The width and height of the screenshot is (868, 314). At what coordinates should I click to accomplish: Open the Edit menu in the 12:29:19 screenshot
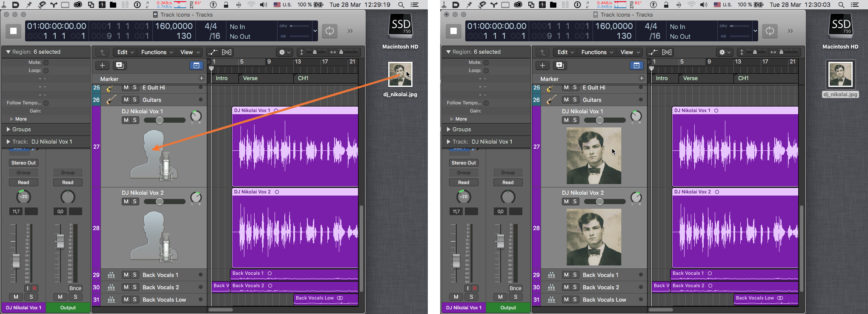click(126, 52)
